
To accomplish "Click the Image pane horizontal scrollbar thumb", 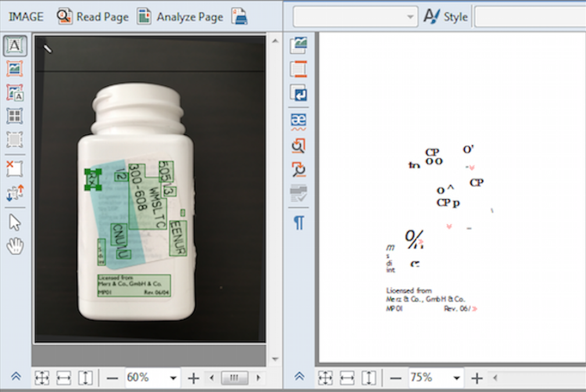I will coord(234,378).
